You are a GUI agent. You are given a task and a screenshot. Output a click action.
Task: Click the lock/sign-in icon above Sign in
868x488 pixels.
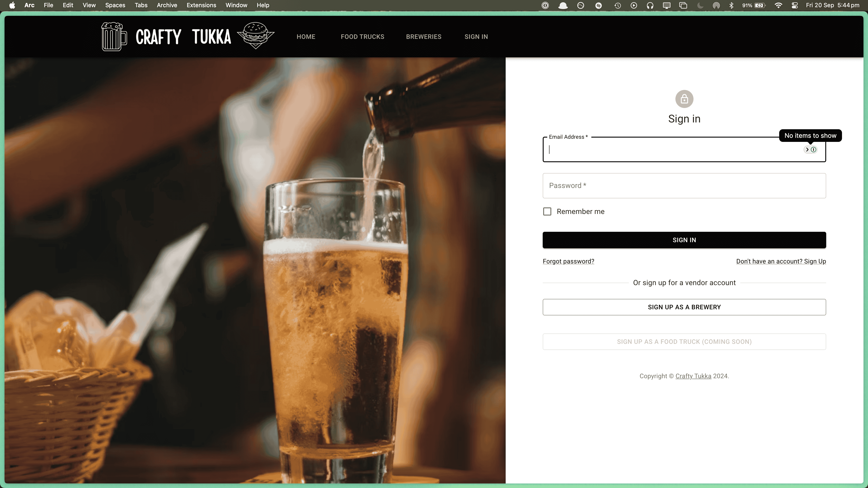point(684,98)
